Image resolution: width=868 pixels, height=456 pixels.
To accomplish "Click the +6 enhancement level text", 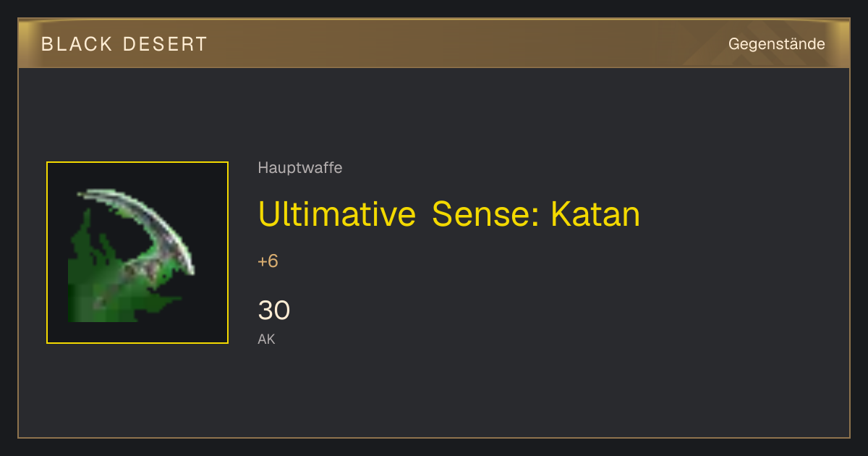I will coord(268,261).
